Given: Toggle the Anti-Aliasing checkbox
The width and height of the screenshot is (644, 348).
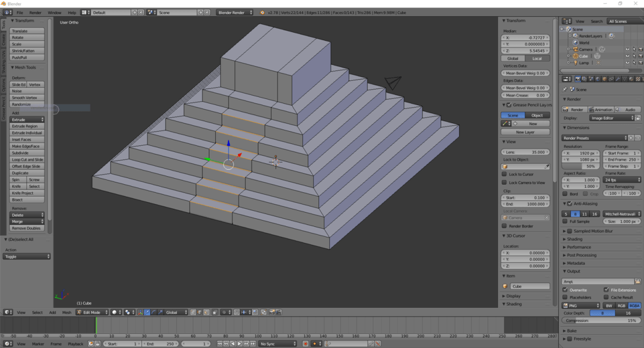Looking at the screenshot, I should click(x=570, y=203).
